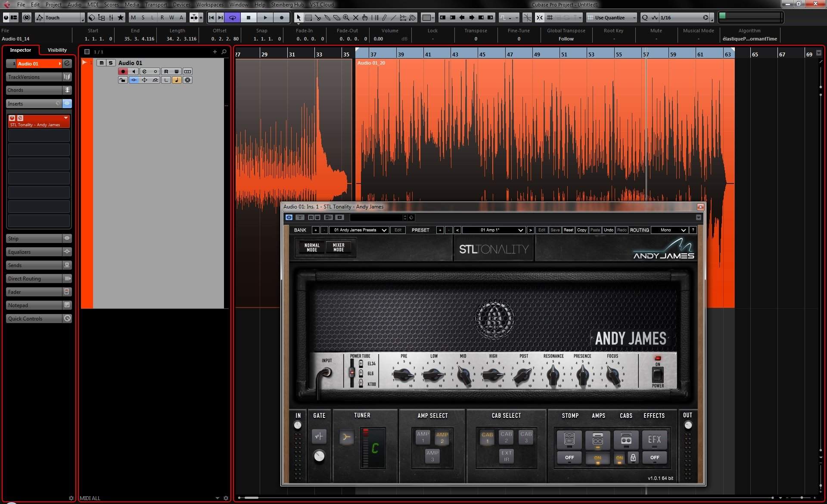Click the EFX effects section icon
827x504 pixels.
(x=654, y=439)
